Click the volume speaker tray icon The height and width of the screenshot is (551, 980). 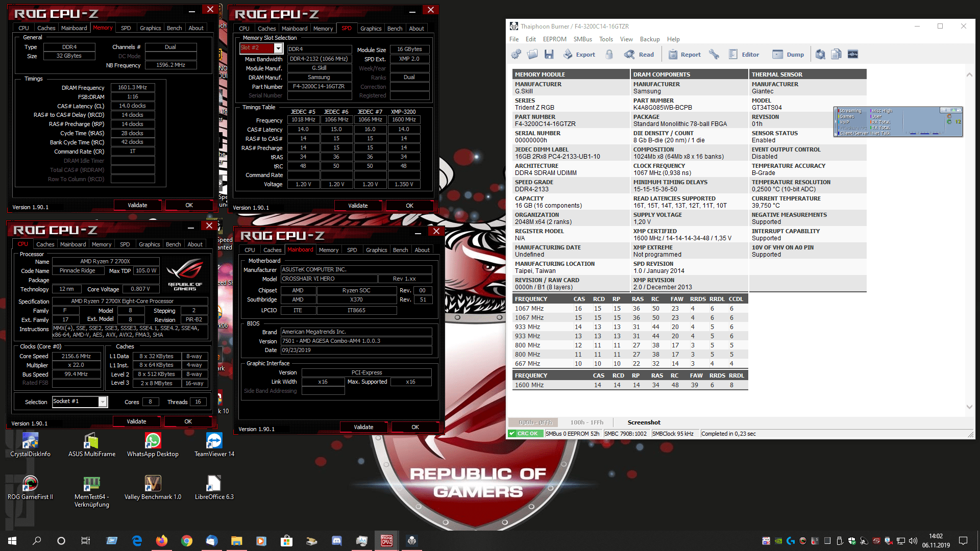tap(913, 541)
